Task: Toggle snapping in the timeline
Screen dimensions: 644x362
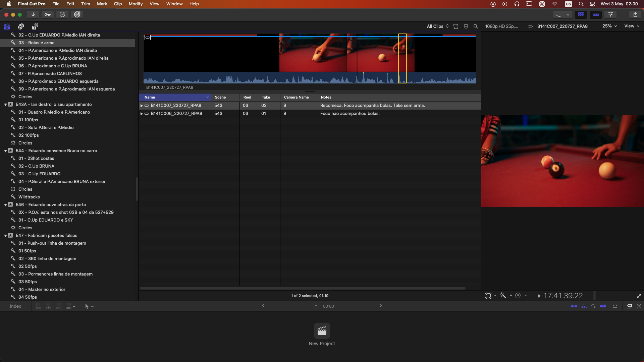Action: pyautogui.click(x=603, y=306)
